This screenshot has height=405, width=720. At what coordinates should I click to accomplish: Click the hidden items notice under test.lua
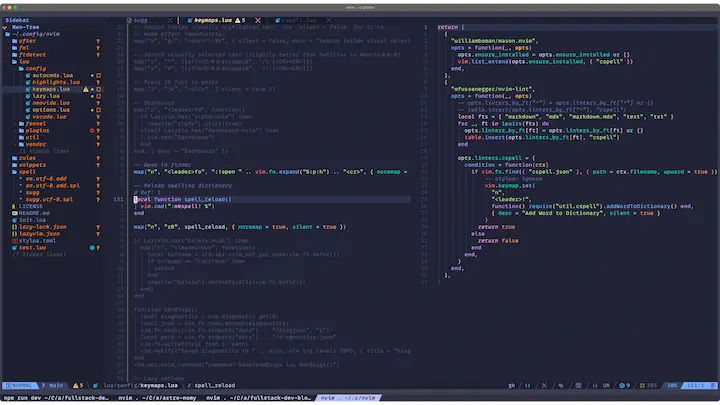39,254
